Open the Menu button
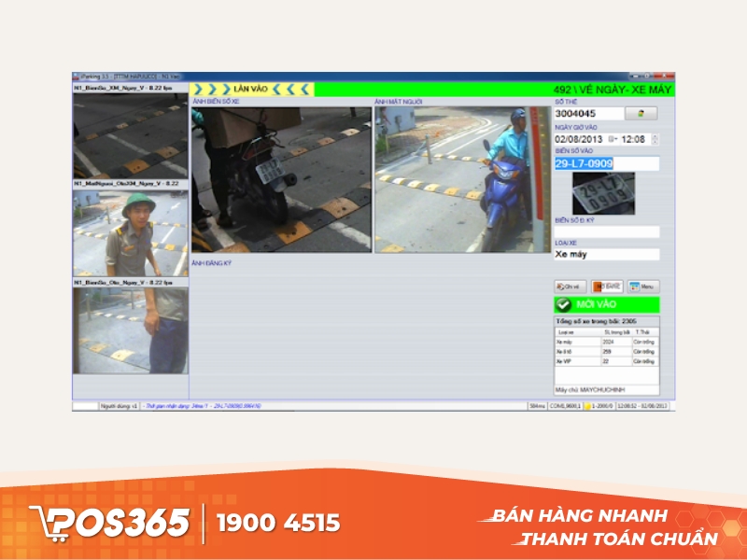Image resolution: width=747 pixels, height=560 pixels. click(x=643, y=287)
